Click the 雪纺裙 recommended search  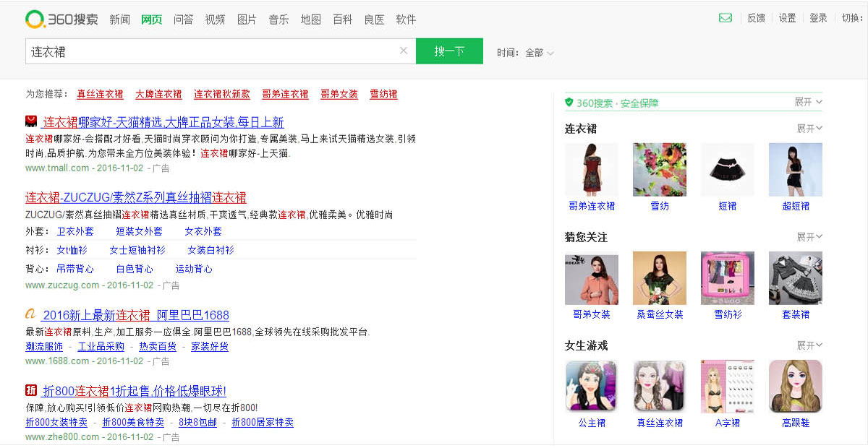pyautogui.click(x=383, y=94)
